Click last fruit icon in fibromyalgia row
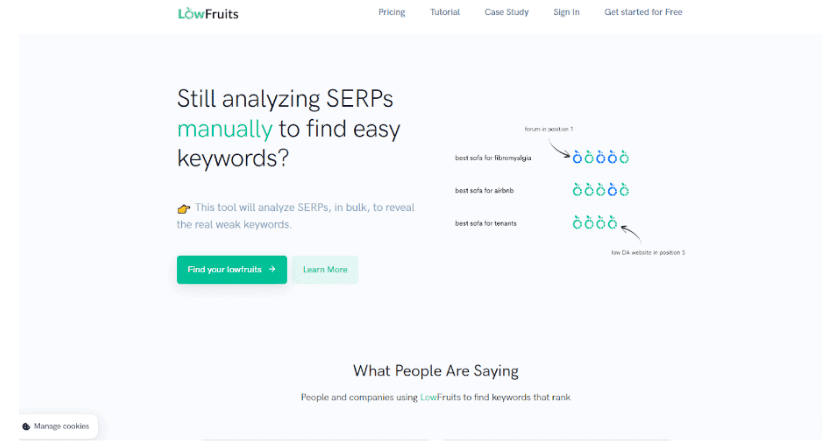The width and height of the screenshot is (822, 445). coord(624,157)
